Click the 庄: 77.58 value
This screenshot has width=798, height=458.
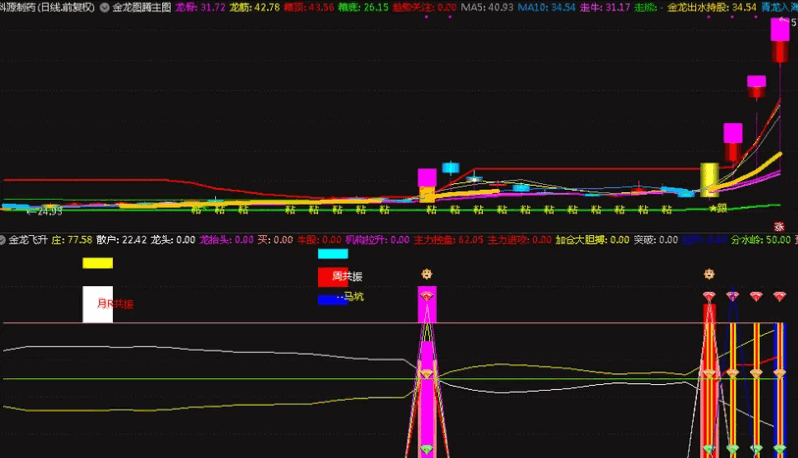72,240
